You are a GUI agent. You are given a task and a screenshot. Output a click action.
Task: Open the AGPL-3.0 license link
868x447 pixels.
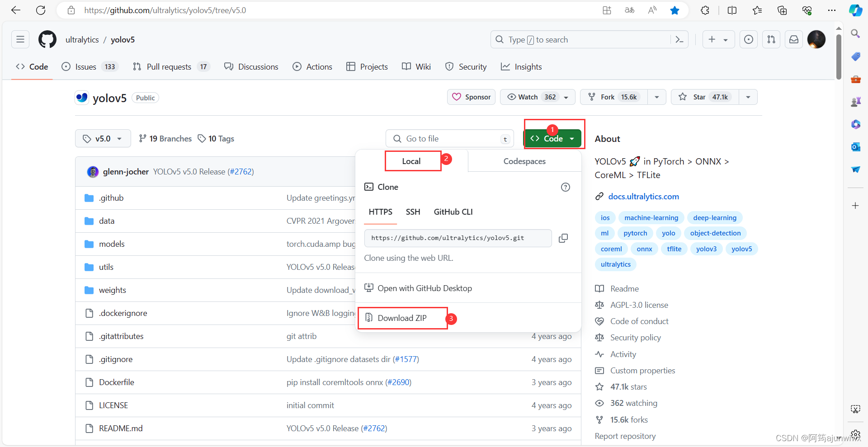coord(639,305)
